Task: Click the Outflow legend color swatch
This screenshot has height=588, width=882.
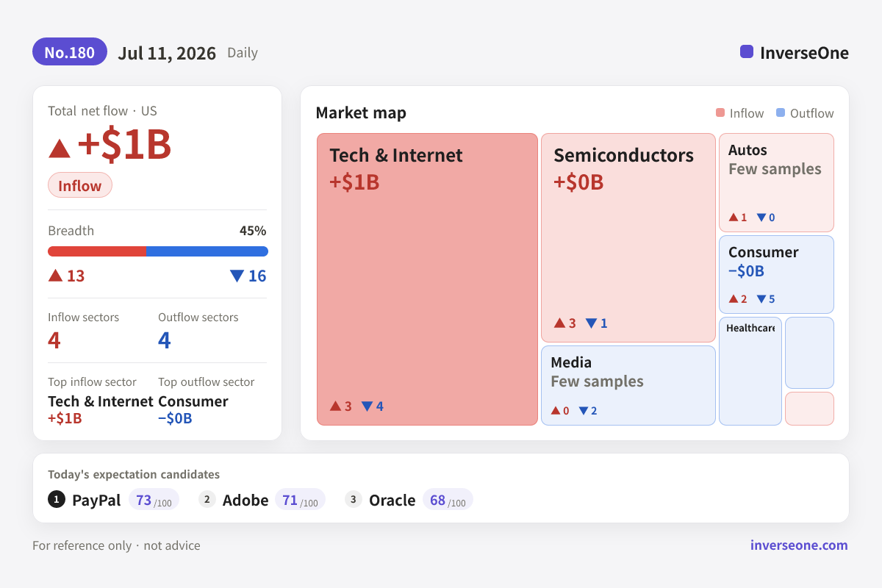Action: (781, 113)
